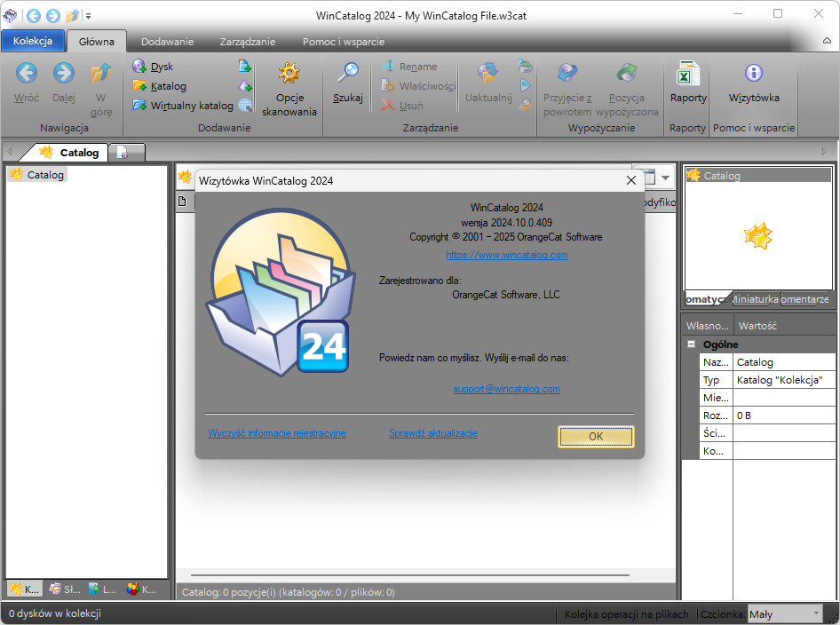Select the last K... bottom tab with colored icon
Viewport: 840px width, 625px height.
point(141,589)
